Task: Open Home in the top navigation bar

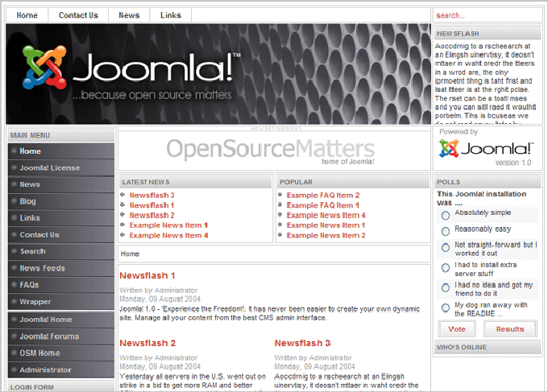Action: (27, 15)
